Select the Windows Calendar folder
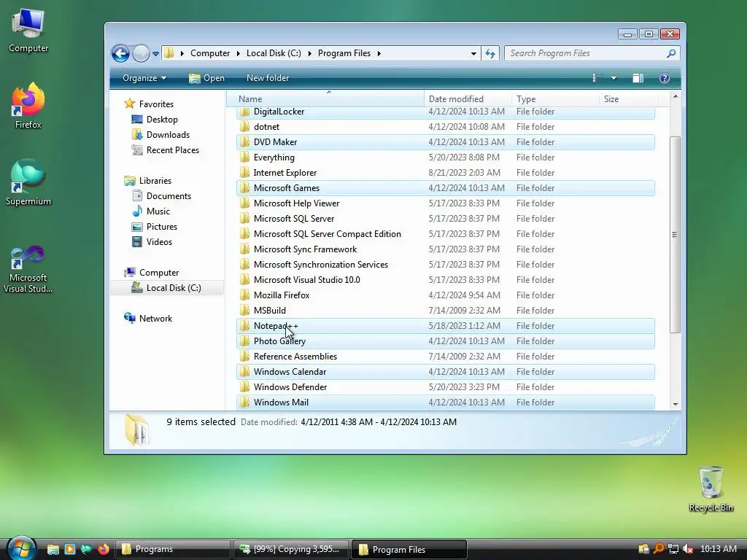This screenshot has width=747, height=560. (446, 372)
